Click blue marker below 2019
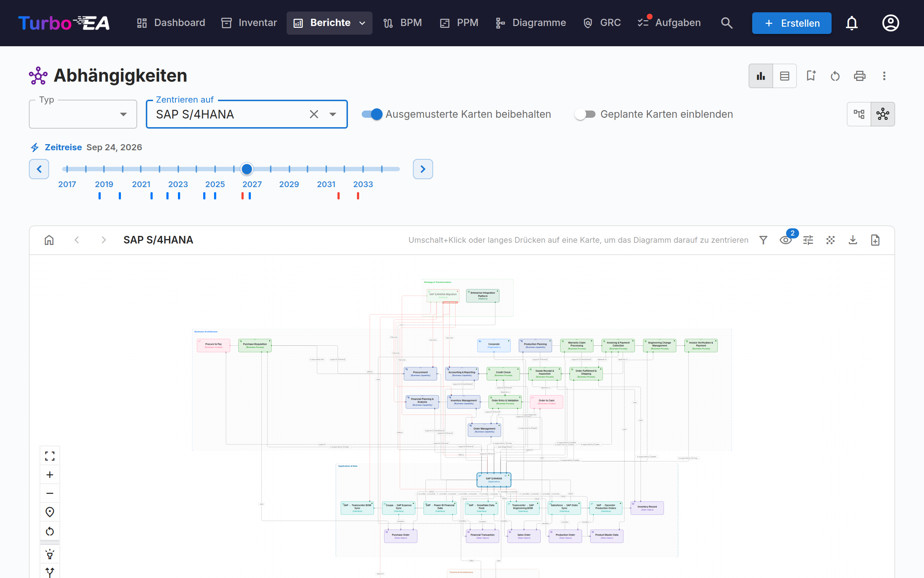Image resolution: width=924 pixels, height=578 pixels. pos(100,196)
